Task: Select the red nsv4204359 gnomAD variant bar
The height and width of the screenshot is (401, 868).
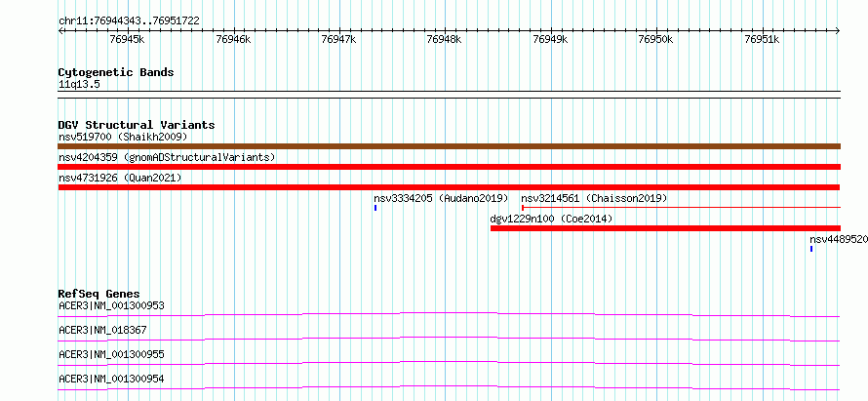Action: [449, 167]
